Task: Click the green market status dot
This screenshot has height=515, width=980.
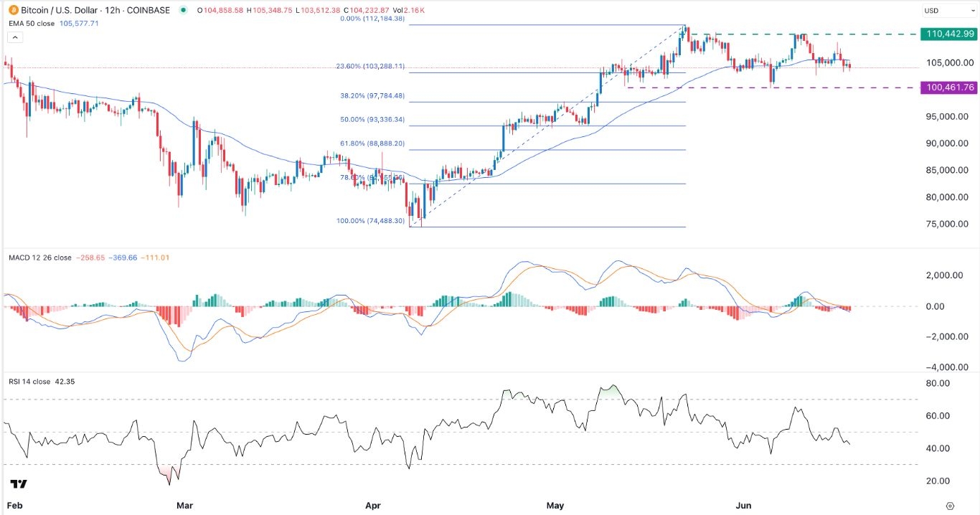Action: coord(184,11)
